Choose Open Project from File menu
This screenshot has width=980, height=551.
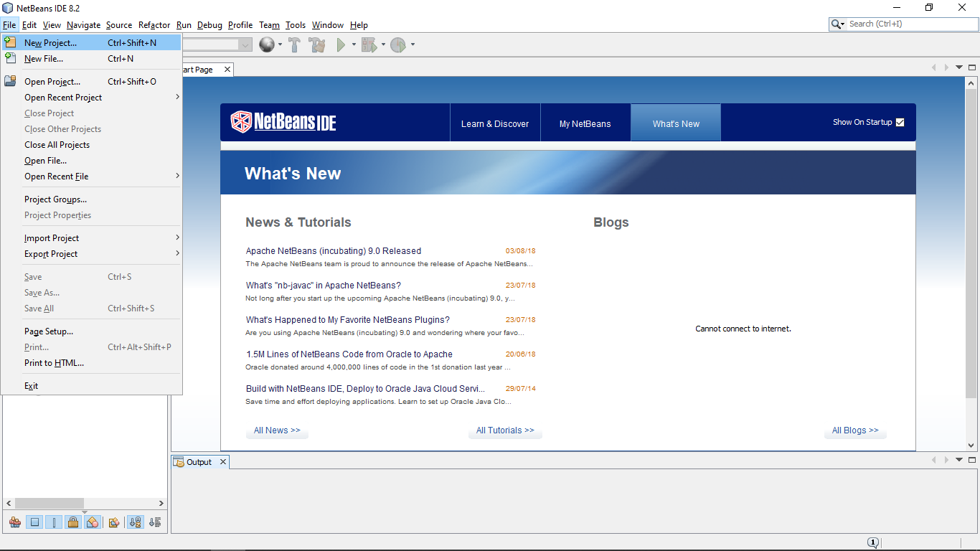click(92, 82)
